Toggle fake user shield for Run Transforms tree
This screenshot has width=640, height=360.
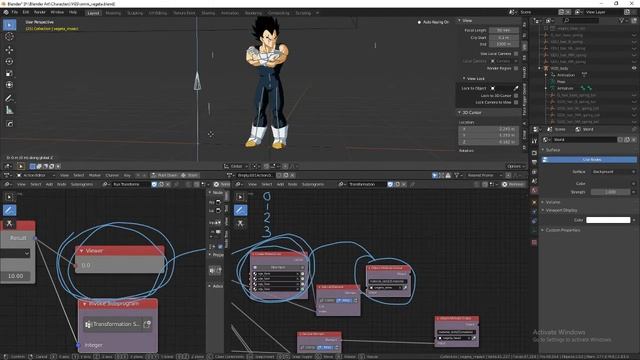[x=154, y=184]
